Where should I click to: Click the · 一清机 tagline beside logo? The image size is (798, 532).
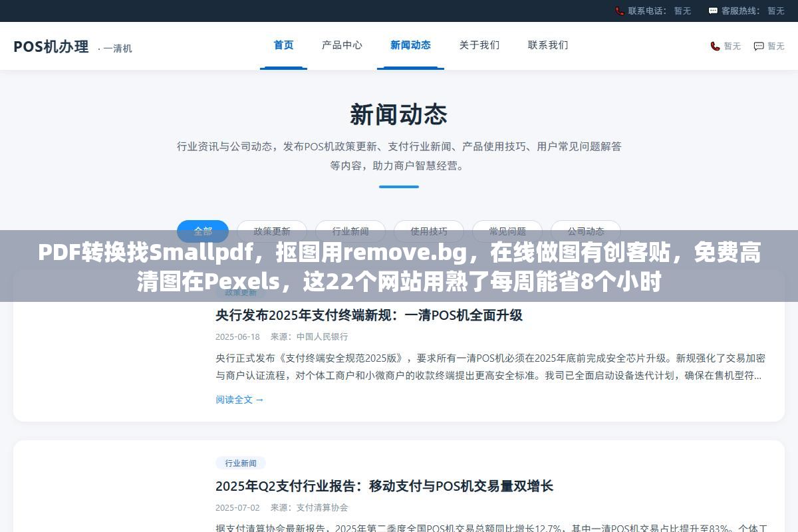pos(115,49)
